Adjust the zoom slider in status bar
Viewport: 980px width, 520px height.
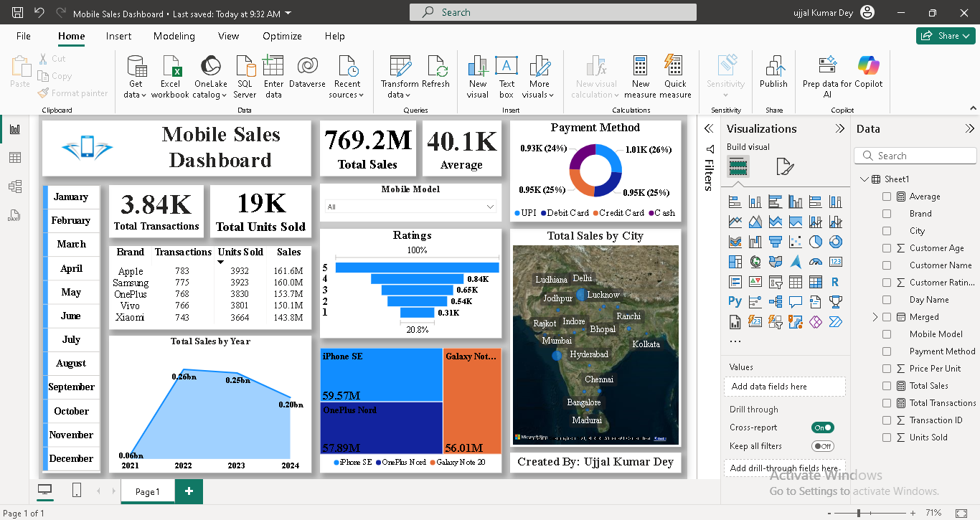859,513
